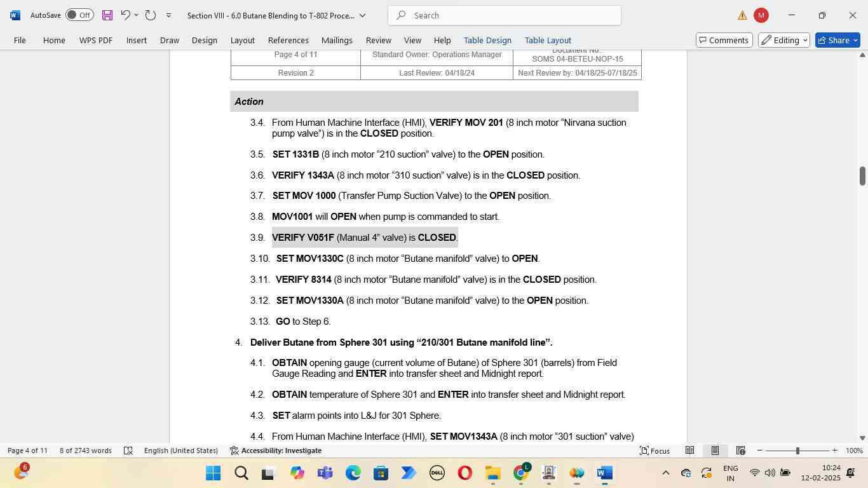Open Microsoft Store from taskbar
Image resolution: width=868 pixels, height=488 pixels.
381,473
